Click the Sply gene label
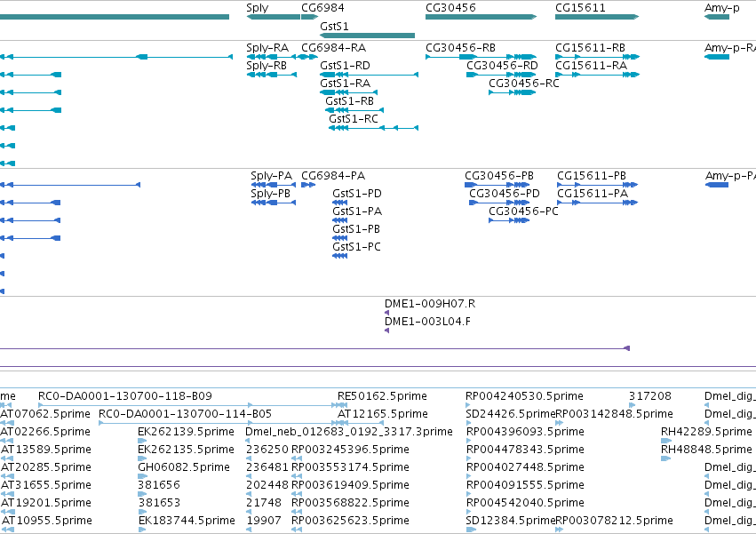Viewport: 756px width, 534px height. 257,8
